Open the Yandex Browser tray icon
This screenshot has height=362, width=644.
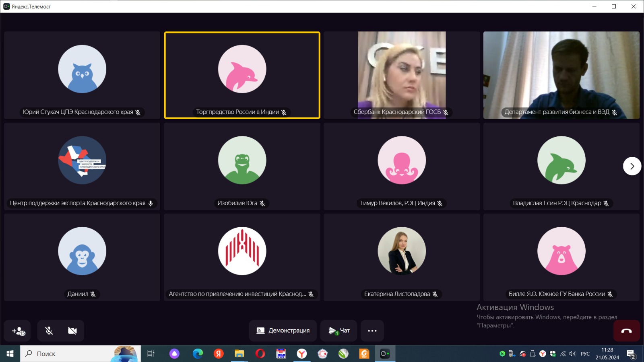point(543,354)
